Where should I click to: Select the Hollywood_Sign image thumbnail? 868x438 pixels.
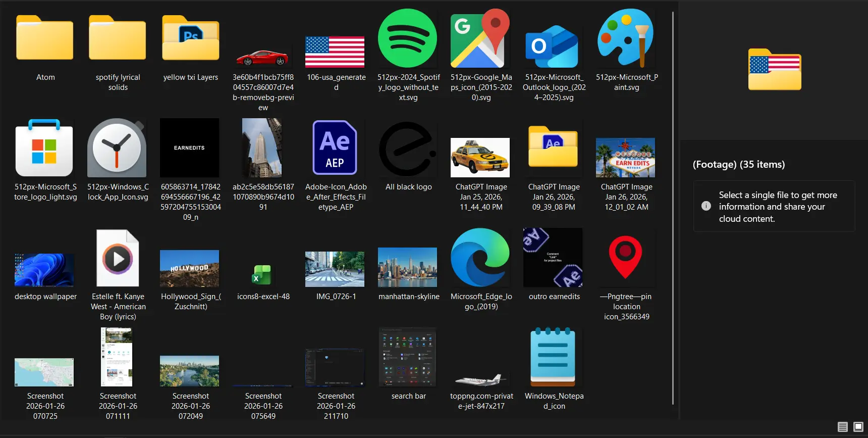(190, 268)
